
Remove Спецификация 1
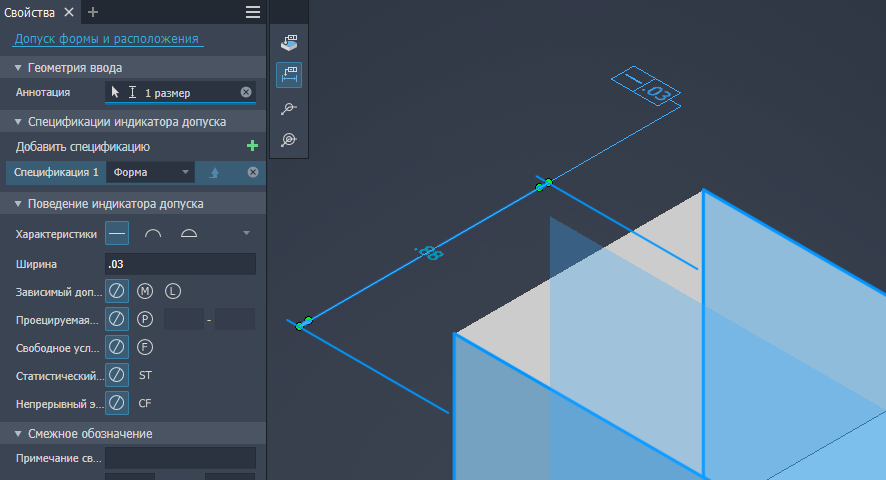pos(253,172)
